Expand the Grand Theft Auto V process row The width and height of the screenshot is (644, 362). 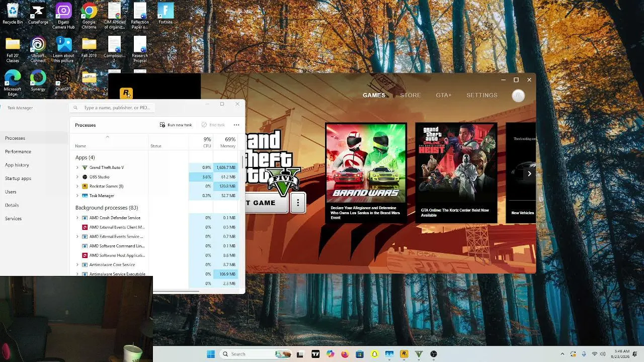tap(77, 167)
